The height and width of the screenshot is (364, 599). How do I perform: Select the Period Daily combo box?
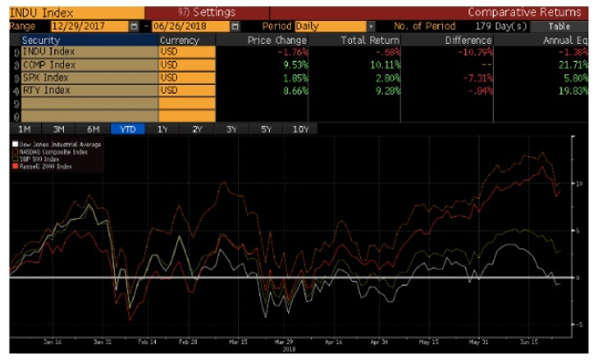coord(330,26)
